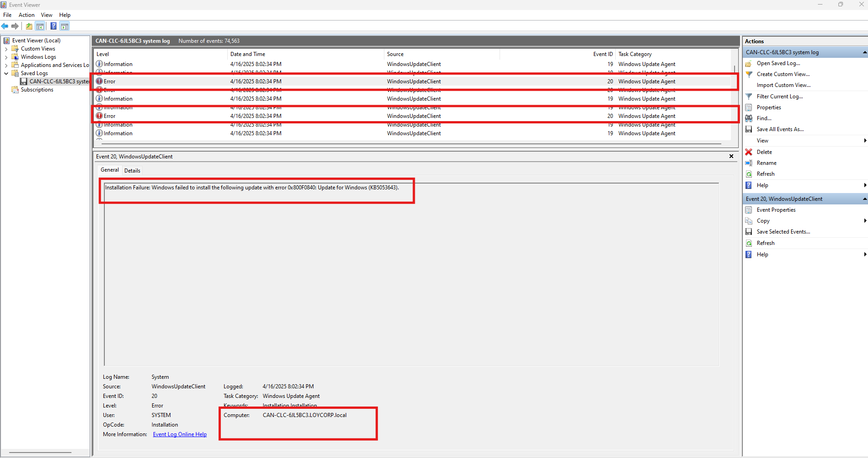Click the Find binoculars action
This screenshot has height=458, width=868.
point(764,118)
